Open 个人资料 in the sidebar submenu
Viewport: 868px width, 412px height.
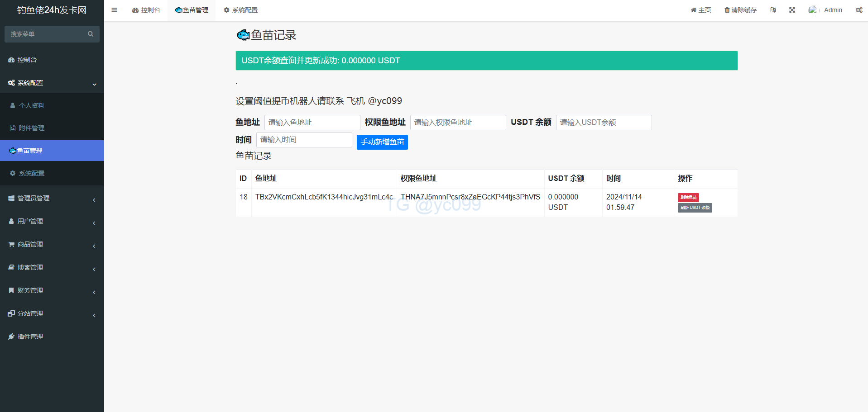point(32,105)
